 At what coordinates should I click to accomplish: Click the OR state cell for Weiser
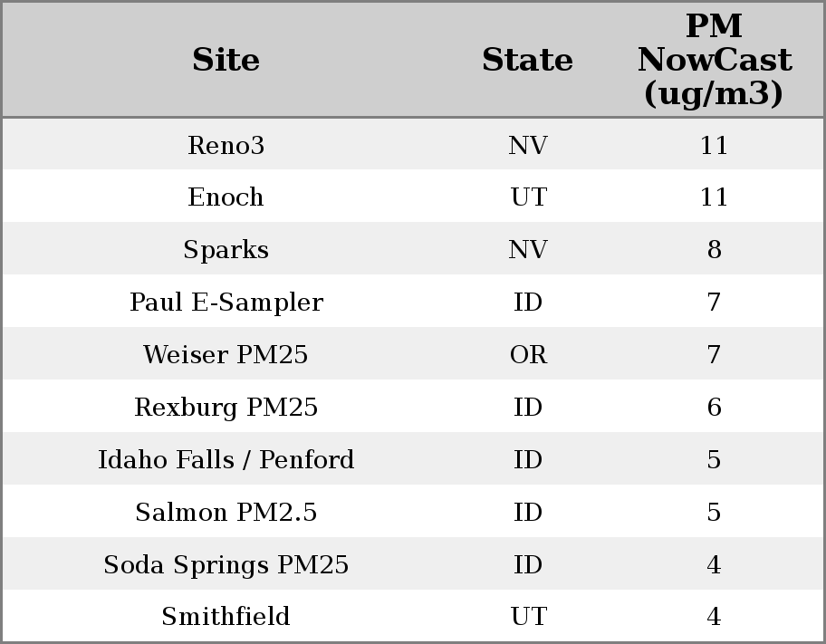pyautogui.click(x=528, y=355)
